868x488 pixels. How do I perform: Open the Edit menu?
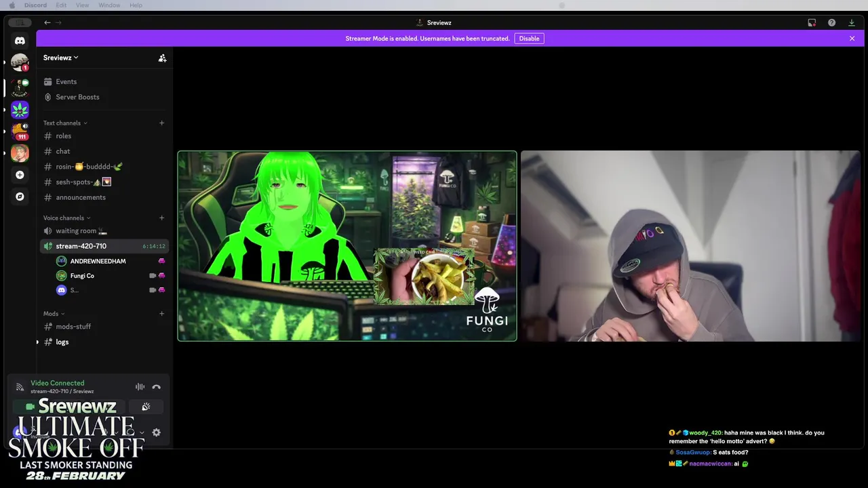61,5
